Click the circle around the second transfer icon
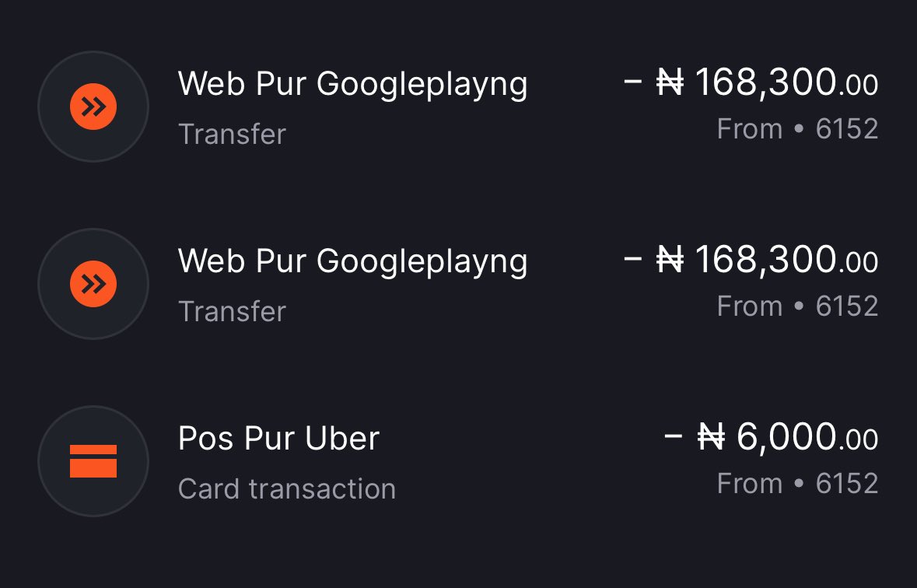The image size is (917, 588). (93, 284)
